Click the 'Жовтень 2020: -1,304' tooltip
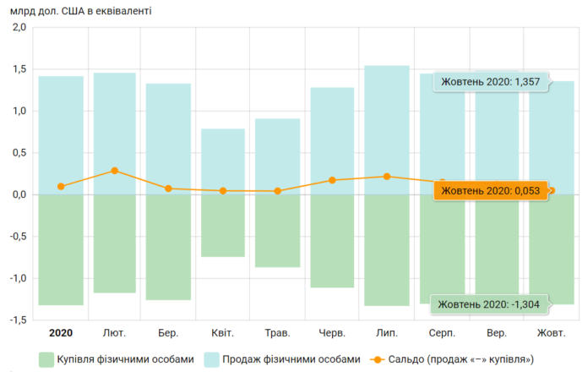Image resolution: width=588 pixels, height=372 pixels. click(x=490, y=304)
